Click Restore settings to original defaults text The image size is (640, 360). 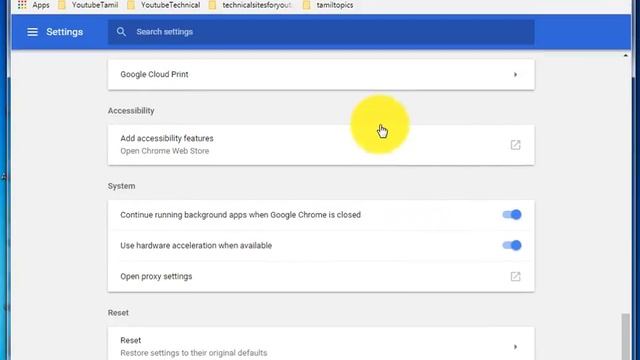click(193, 353)
